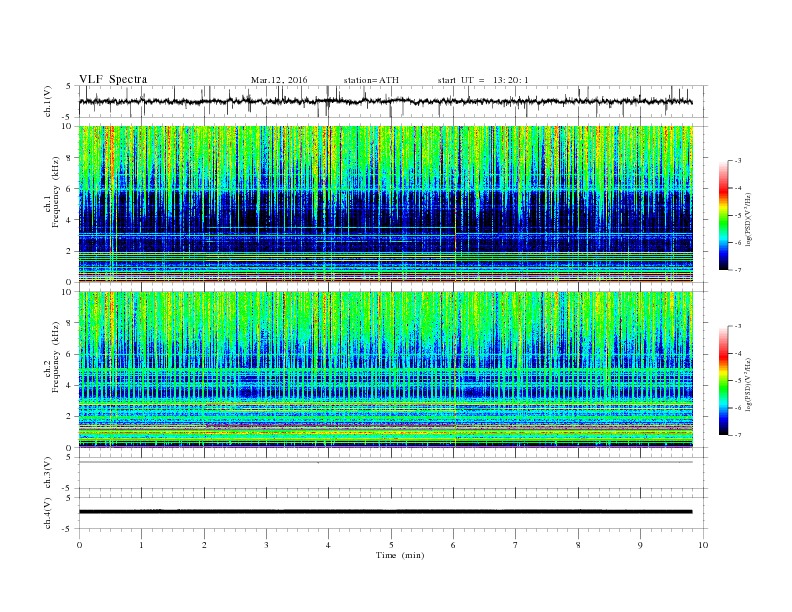Click time axis tick label "10"
This screenshot has width=792, height=612.
(x=703, y=545)
